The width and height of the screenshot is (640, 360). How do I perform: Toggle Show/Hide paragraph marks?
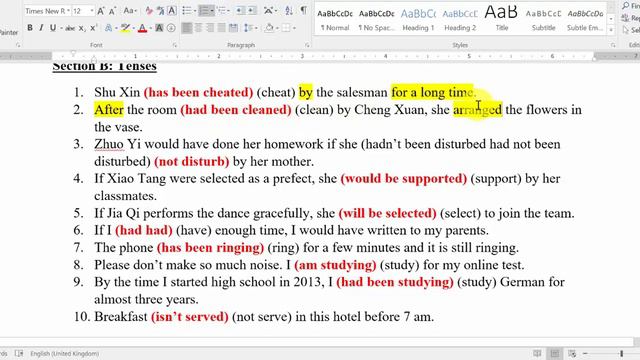click(x=304, y=11)
